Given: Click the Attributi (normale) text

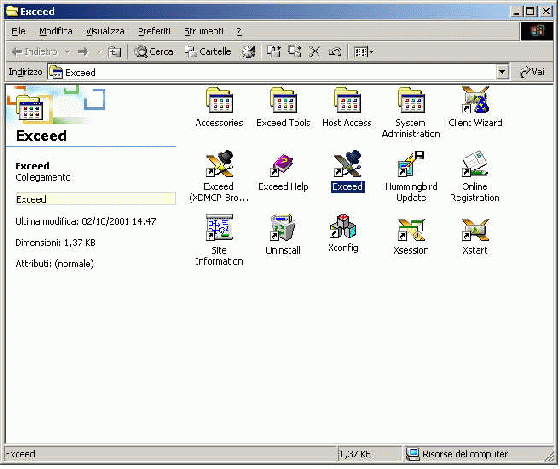Looking at the screenshot, I should tap(54, 264).
